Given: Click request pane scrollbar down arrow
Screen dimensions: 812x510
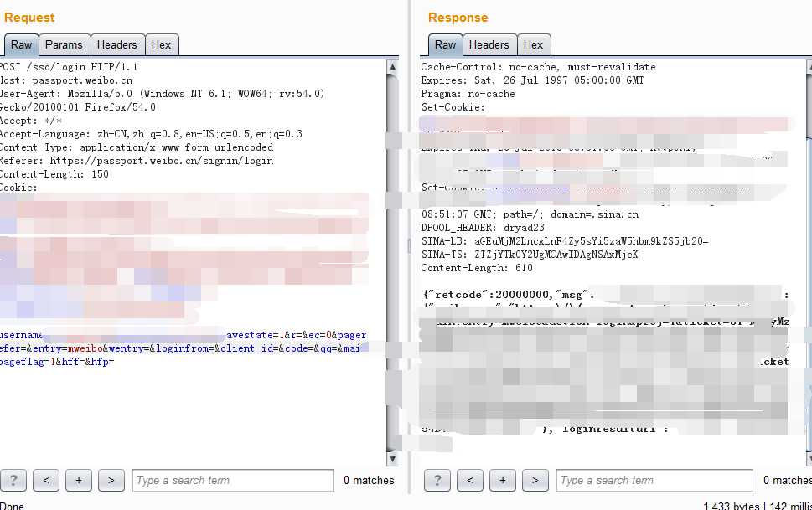Looking at the screenshot, I should pyautogui.click(x=392, y=458).
